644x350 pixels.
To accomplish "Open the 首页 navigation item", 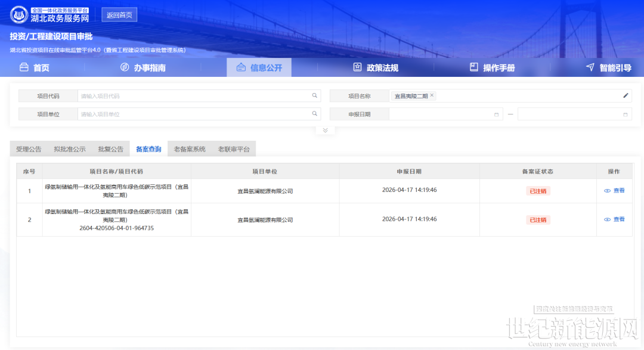I will pos(35,68).
